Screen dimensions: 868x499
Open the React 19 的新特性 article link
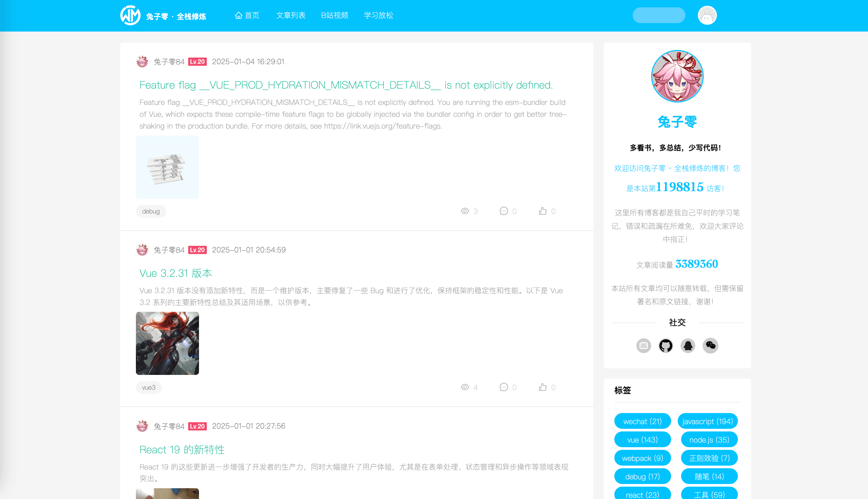point(182,449)
